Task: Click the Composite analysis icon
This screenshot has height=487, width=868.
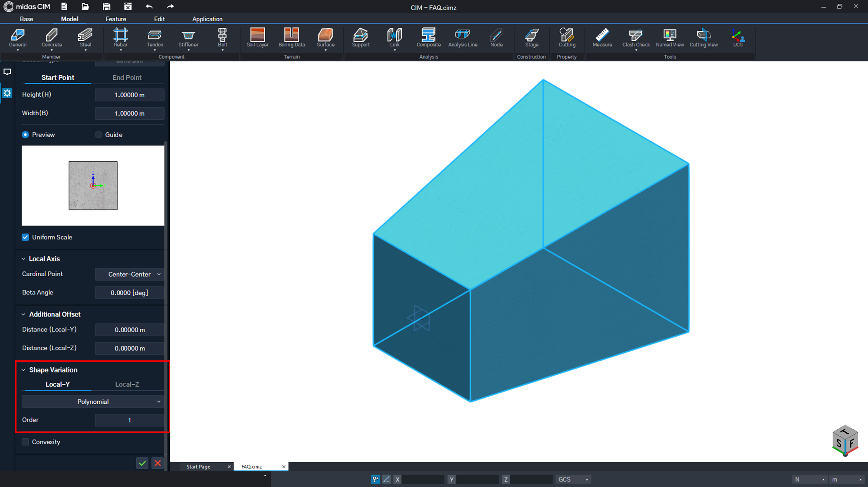Action: tap(428, 38)
